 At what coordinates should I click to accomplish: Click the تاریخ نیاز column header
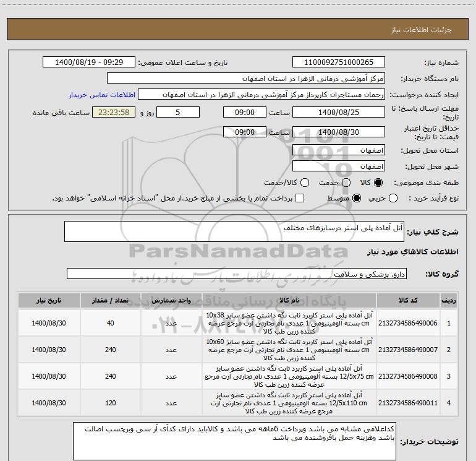click(x=49, y=301)
